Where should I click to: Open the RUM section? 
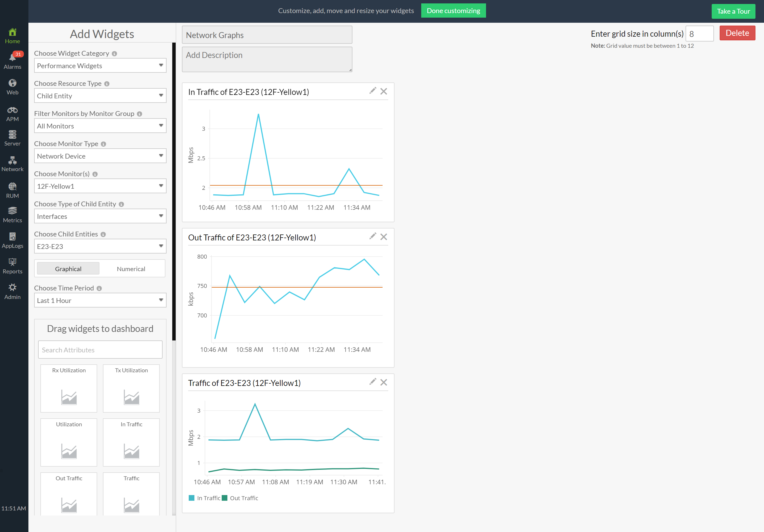(12, 189)
